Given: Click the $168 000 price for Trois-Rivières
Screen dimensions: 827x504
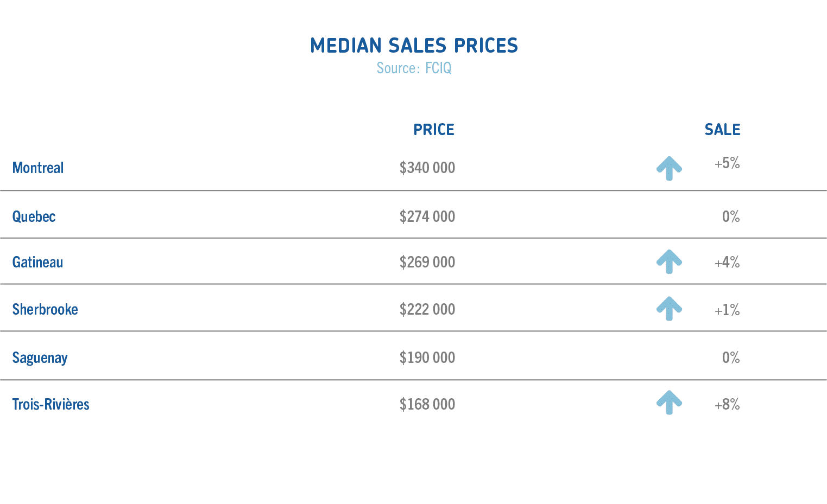Looking at the screenshot, I should 427,404.
